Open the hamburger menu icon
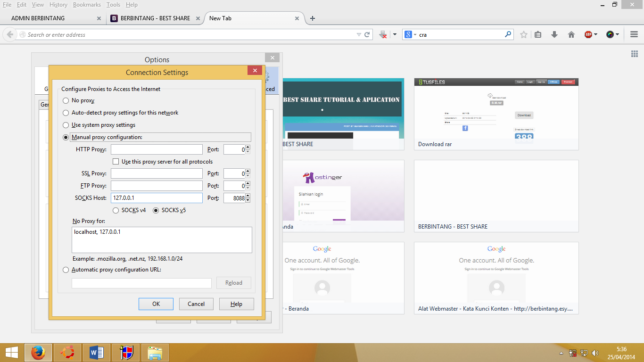Viewport: 644px width, 362px height. (634, 34)
